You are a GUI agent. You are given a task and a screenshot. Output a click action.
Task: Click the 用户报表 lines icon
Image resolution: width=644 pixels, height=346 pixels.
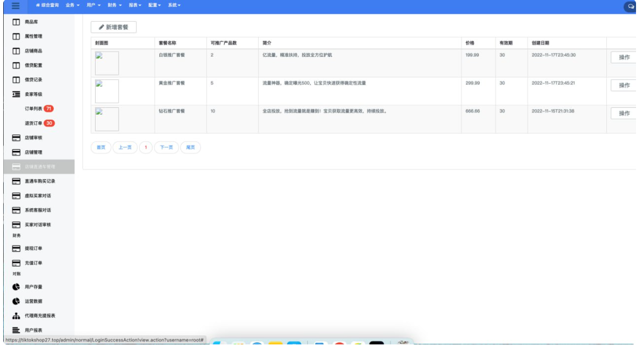[x=16, y=330]
